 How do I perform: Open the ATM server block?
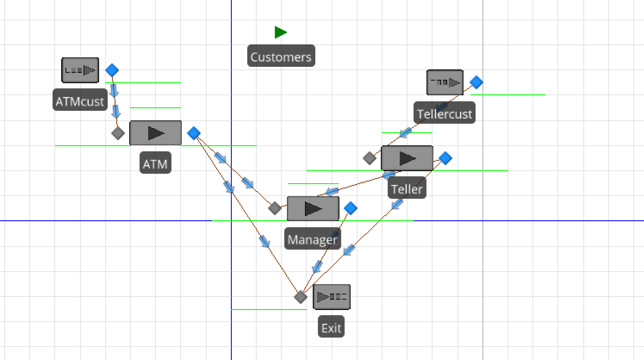click(155, 133)
